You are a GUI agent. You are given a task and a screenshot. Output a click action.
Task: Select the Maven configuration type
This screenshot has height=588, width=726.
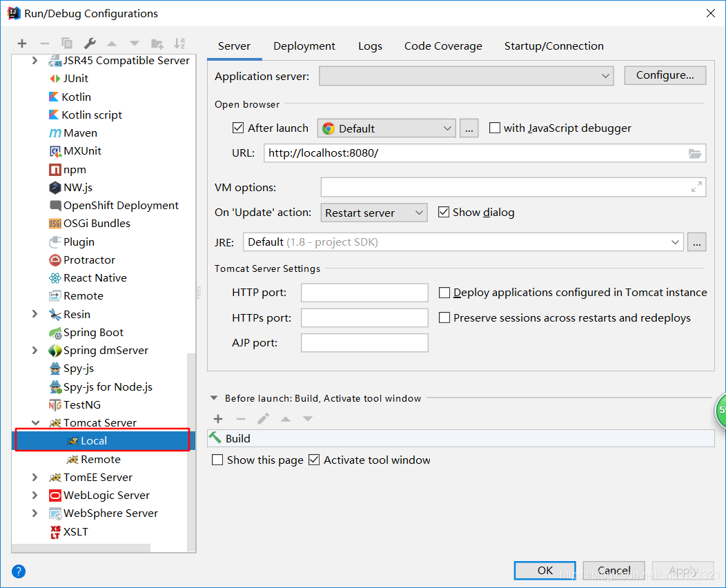pyautogui.click(x=73, y=133)
